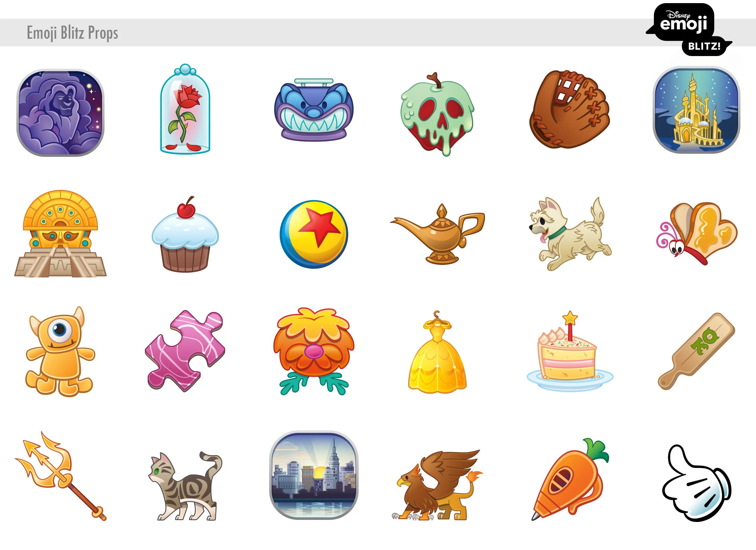The height and width of the screenshot is (550, 756).
Task: Click the Emoji Blitz Props title text
Action: (x=72, y=33)
